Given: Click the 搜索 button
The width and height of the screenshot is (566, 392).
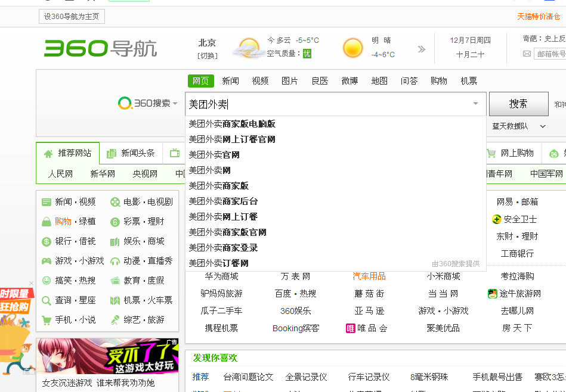Looking at the screenshot, I should pyautogui.click(x=519, y=104).
